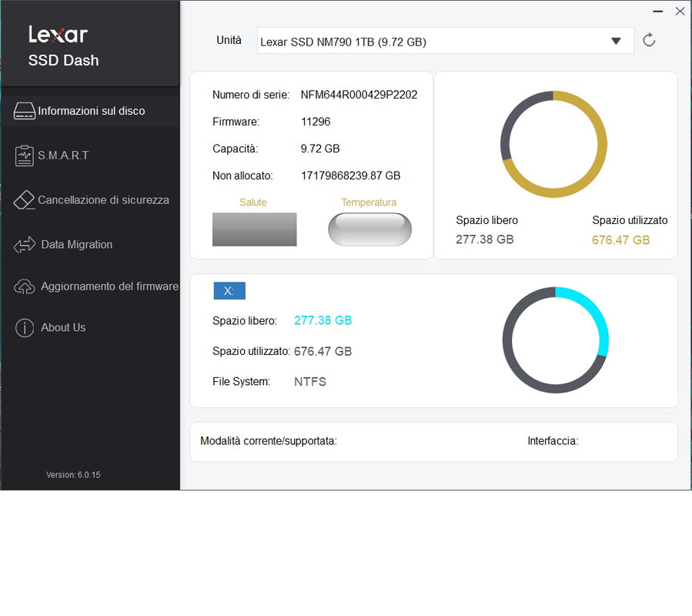692x616 pixels.
Task: Click the disk drive icon for Informazioni sul disco
Action: 25,111
